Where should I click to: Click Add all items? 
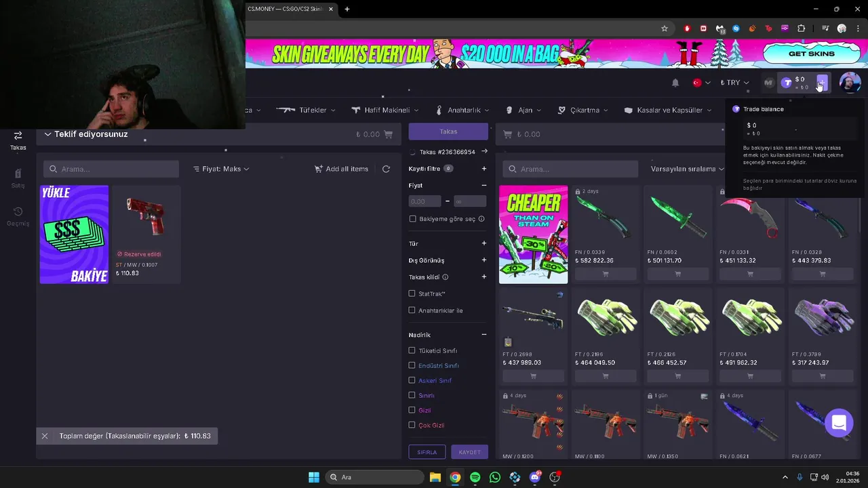[342, 169]
